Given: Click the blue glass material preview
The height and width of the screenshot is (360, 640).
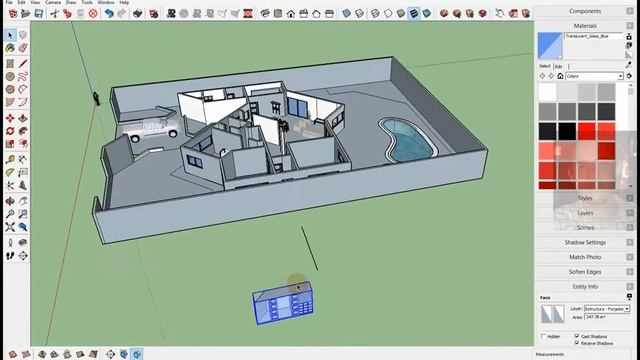Looking at the screenshot, I should coord(550,46).
